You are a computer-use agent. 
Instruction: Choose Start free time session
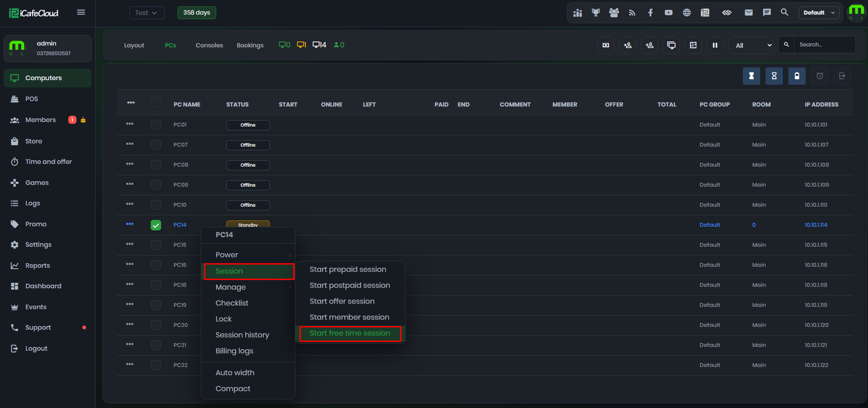[x=350, y=333]
